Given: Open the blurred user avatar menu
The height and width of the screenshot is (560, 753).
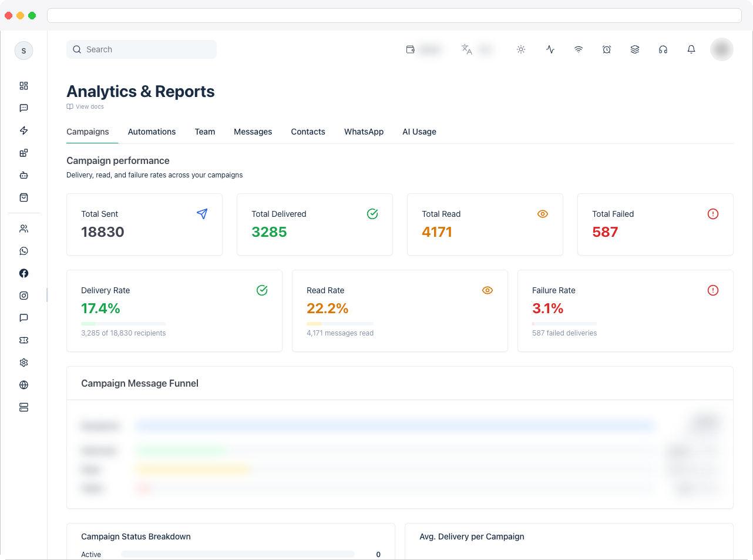Looking at the screenshot, I should click(x=722, y=49).
